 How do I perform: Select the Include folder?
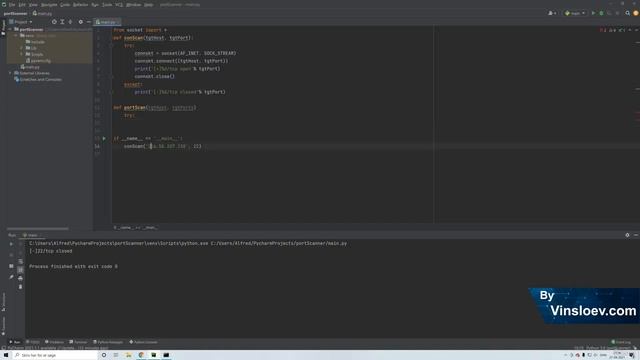[x=35, y=42]
